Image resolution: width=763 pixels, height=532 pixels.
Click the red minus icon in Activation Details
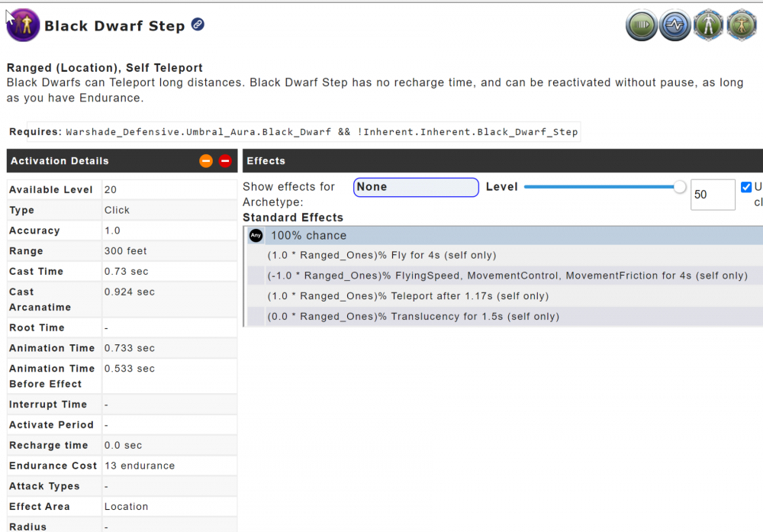pos(225,161)
